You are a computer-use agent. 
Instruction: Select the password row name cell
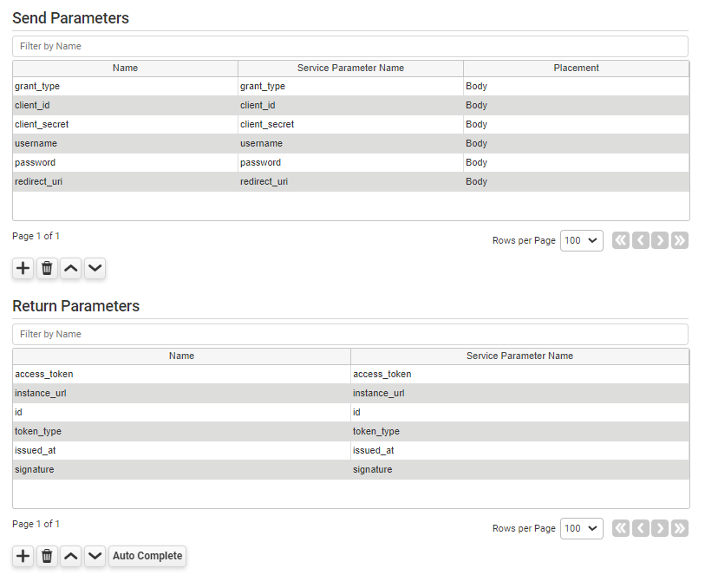coord(125,163)
